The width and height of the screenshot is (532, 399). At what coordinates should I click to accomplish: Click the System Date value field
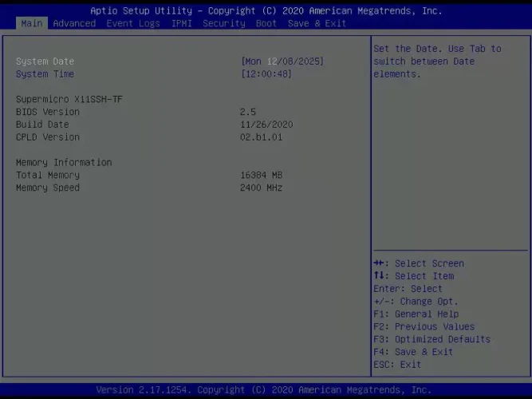[282, 61]
